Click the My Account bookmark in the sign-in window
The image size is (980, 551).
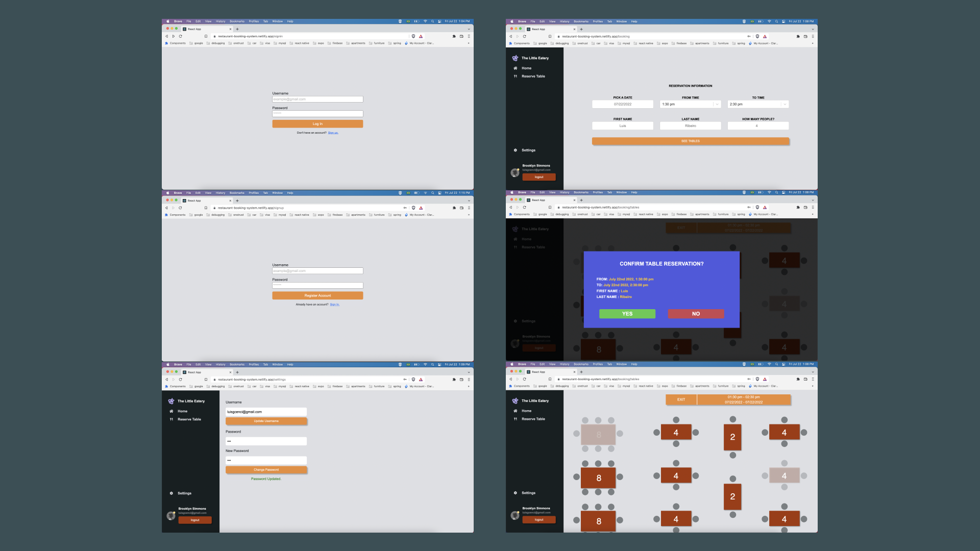tap(420, 43)
